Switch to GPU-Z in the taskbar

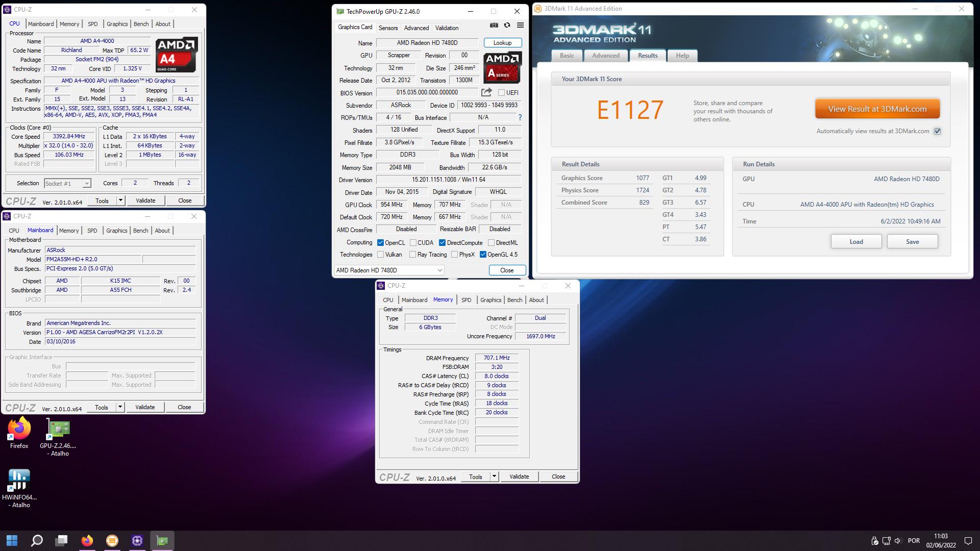[162, 540]
